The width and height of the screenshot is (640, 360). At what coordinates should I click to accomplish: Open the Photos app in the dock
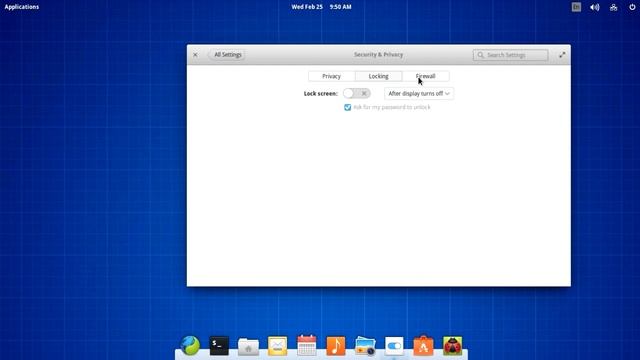[365, 346]
